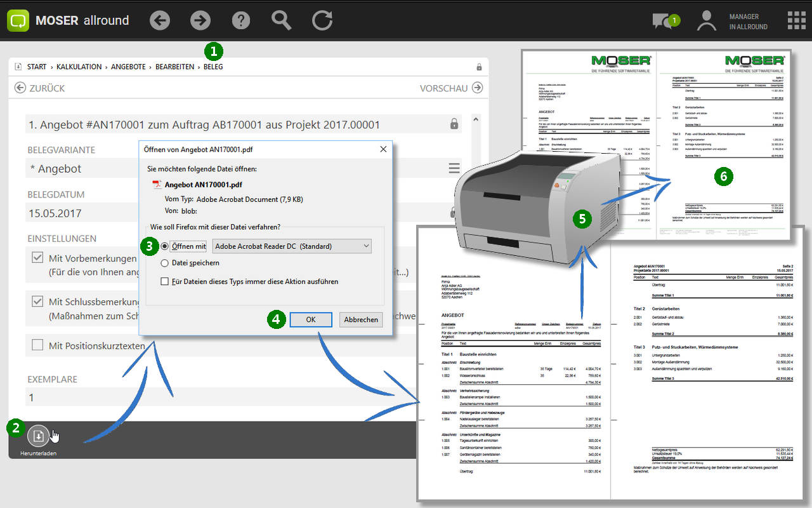This screenshot has height=508, width=812.
Task: Go back with the left arrow icon
Action: click(x=160, y=20)
